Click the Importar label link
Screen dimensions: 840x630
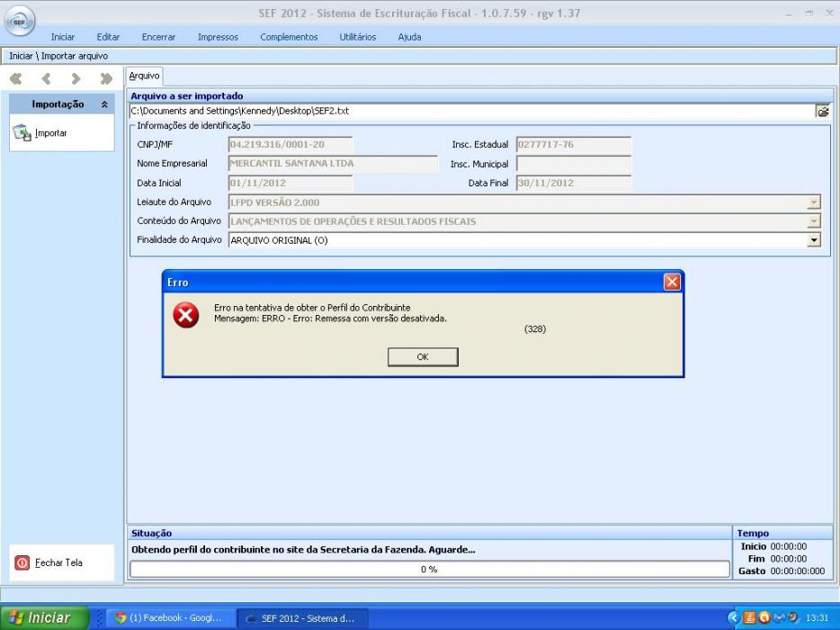coord(51,133)
